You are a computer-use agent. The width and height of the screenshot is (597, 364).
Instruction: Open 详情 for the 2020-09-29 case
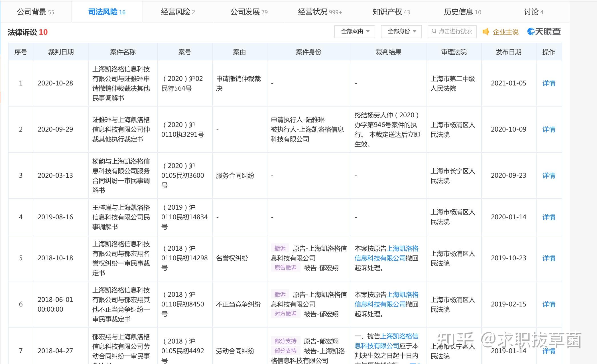click(549, 129)
